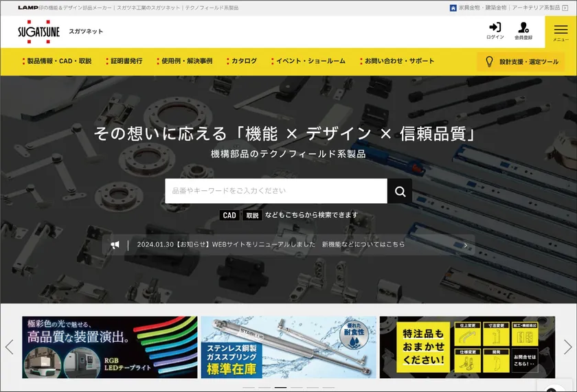Viewport: 577px width, 392px height.
Task: Focus the keyword search field
Action: (276, 191)
